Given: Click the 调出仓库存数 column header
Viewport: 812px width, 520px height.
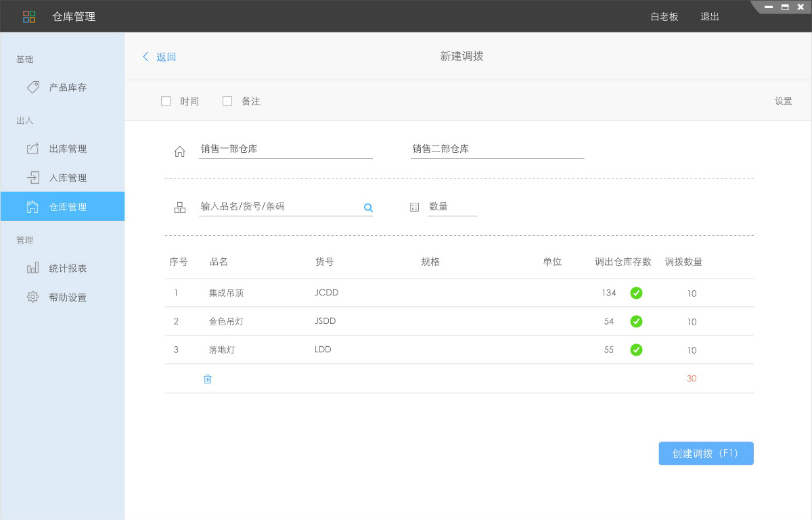Looking at the screenshot, I should point(623,262).
